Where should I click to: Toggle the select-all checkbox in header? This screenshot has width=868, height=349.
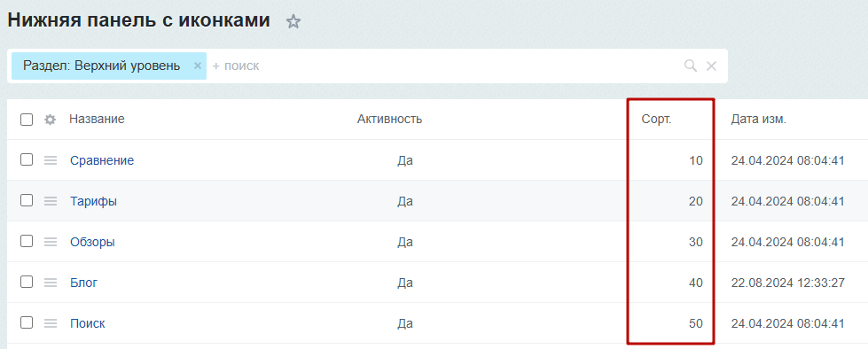coord(27,120)
